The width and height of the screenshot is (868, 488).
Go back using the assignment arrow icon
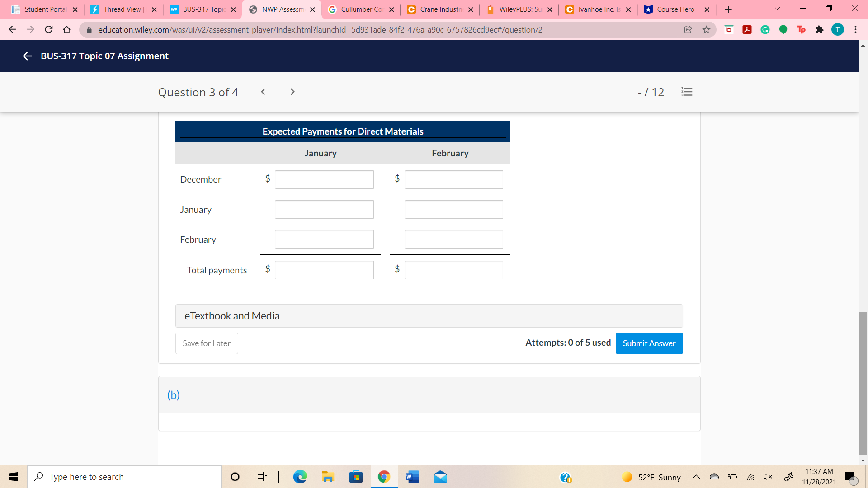27,56
